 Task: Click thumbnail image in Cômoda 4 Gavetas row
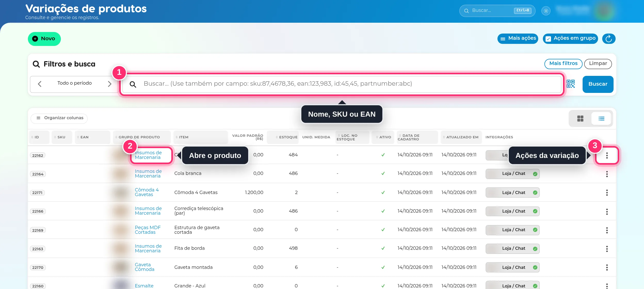(121, 192)
